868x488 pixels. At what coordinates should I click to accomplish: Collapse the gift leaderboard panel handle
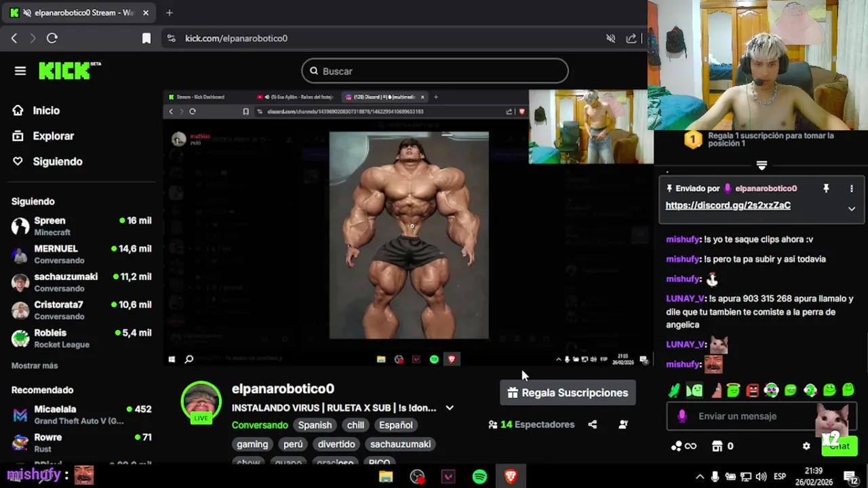(762, 165)
